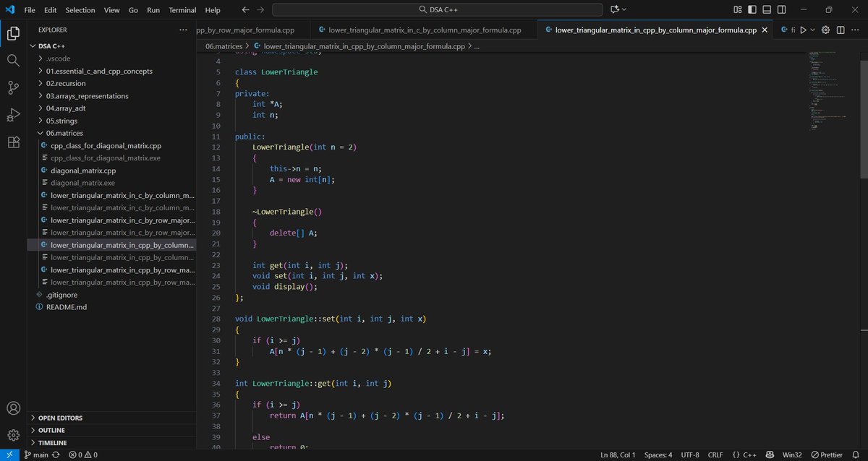Open the Search sidebar
The image size is (868, 461).
pyautogui.click(x=13, y=60)
